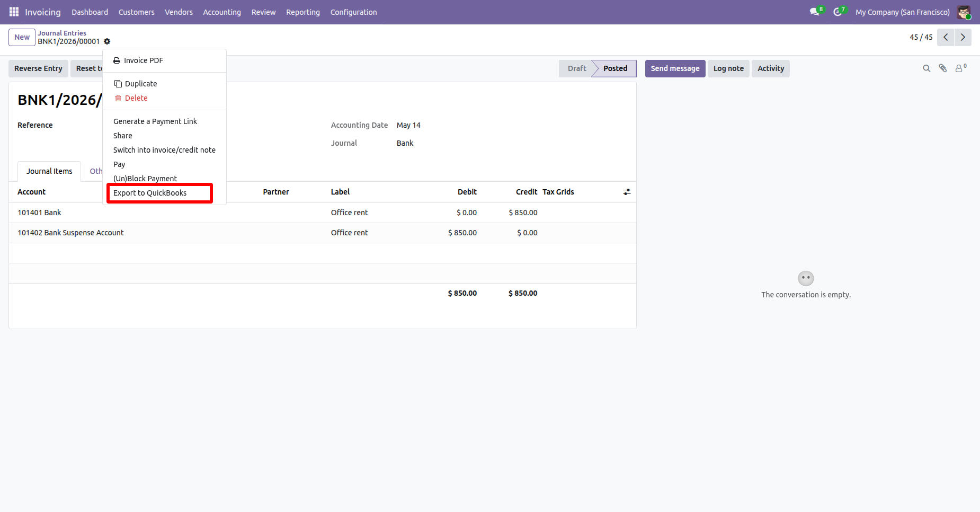Viewport: 980px width, 512px height.
Task: Open the user avatar menu
Action: (964, 12)
